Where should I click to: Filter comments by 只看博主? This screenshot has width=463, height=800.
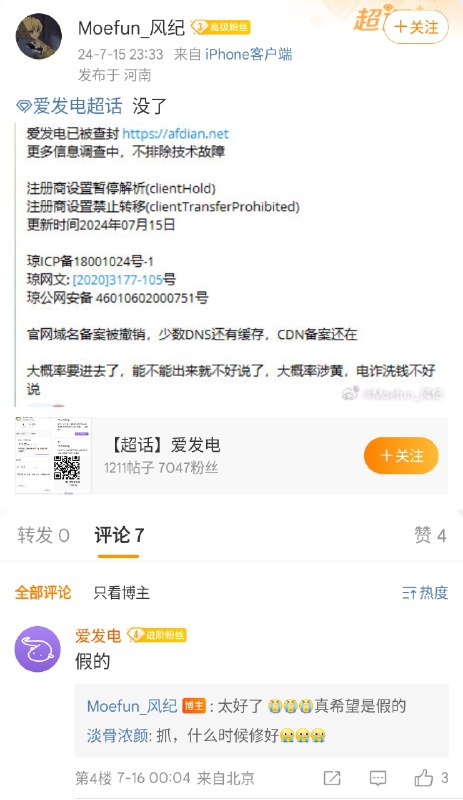121,592
